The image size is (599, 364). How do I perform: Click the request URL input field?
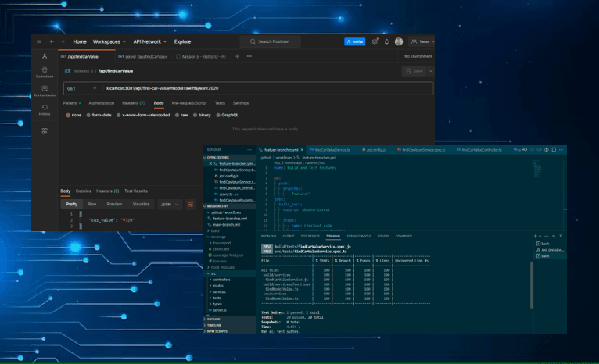267,88
